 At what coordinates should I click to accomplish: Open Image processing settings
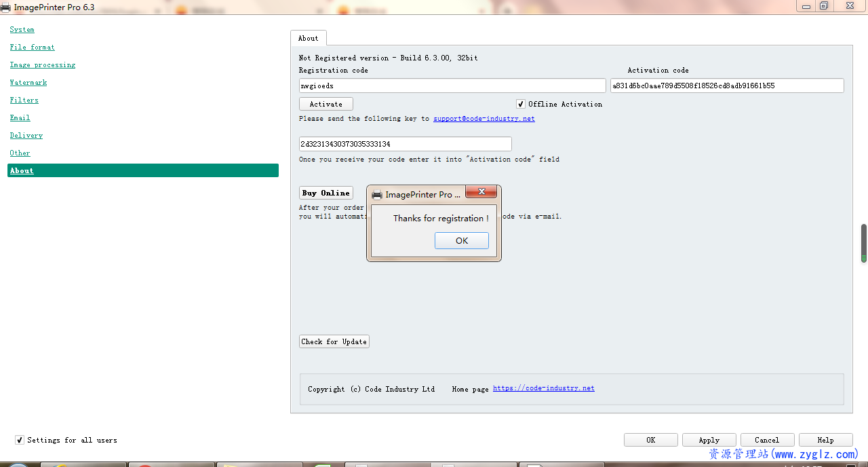pyautogui.click(x=43, y=65)
